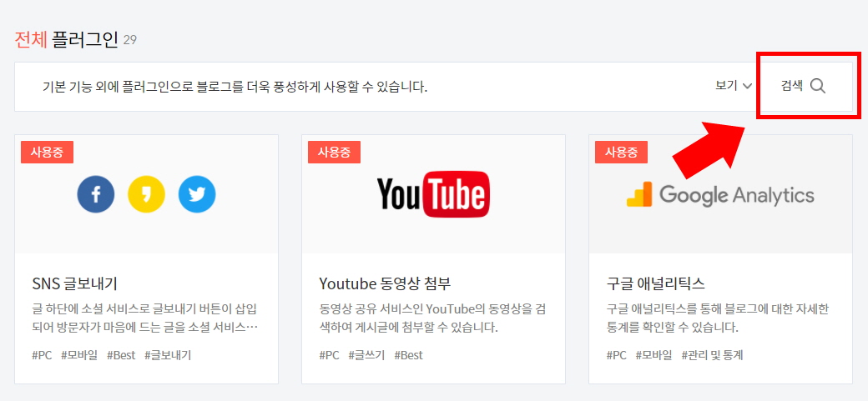Screen dimensions: 868x401
Task: Click the YouTube logo image
Action: click(433, 195)
